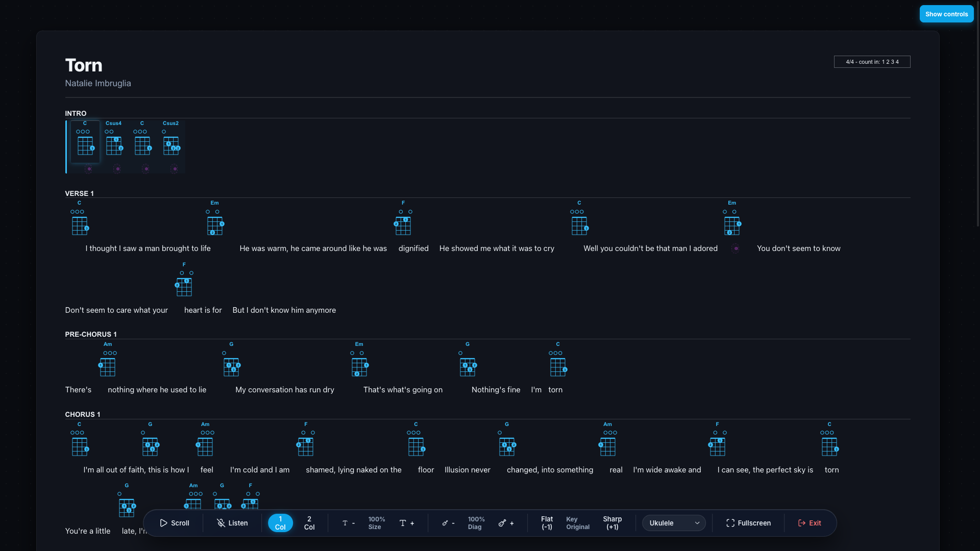Open the Ukulele instrument dropdown

[x=674, y=523]
